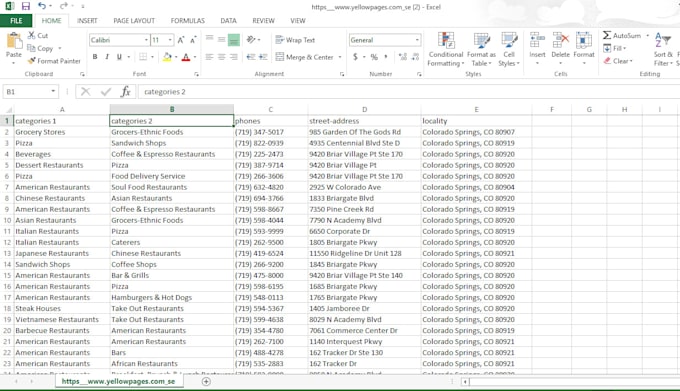Toggle Center alignment

pos(222,57)
